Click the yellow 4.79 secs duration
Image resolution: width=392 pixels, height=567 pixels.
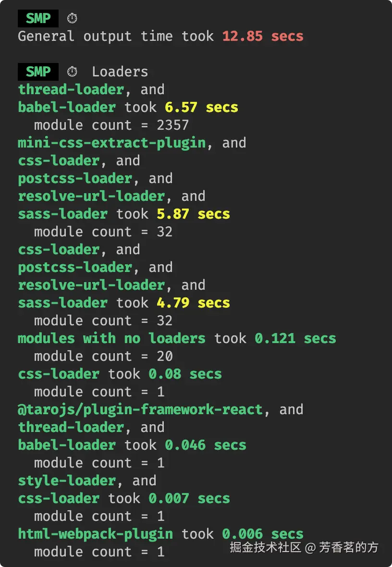pos(193,303)
